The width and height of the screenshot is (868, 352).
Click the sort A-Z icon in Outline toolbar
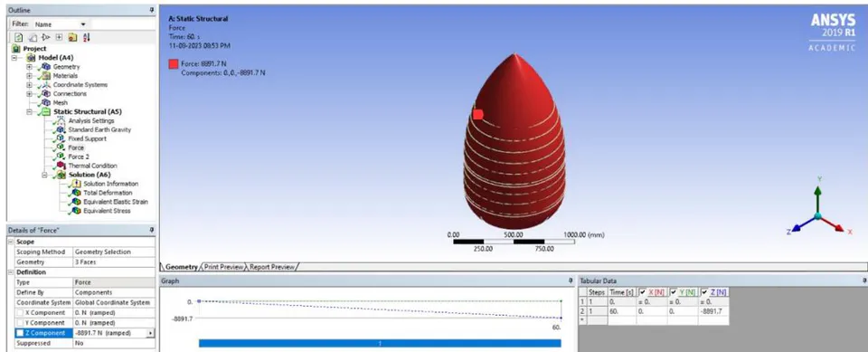point(86,37)
